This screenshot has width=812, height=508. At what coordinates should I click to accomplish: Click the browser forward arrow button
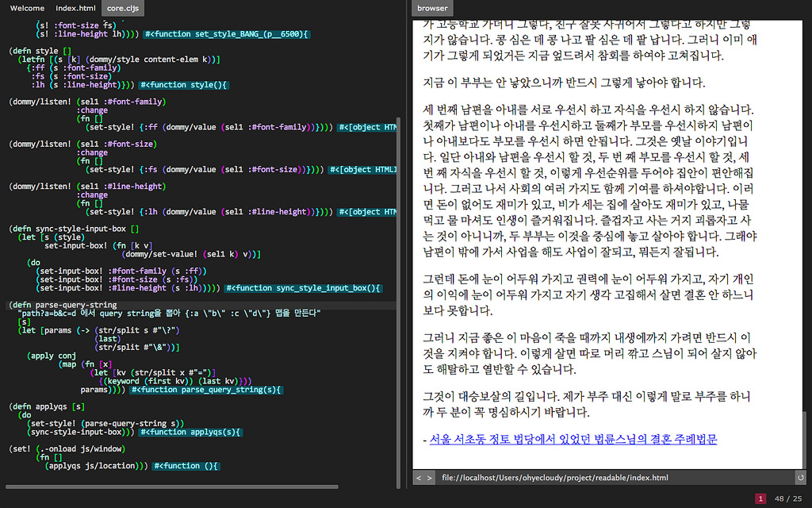429,478
